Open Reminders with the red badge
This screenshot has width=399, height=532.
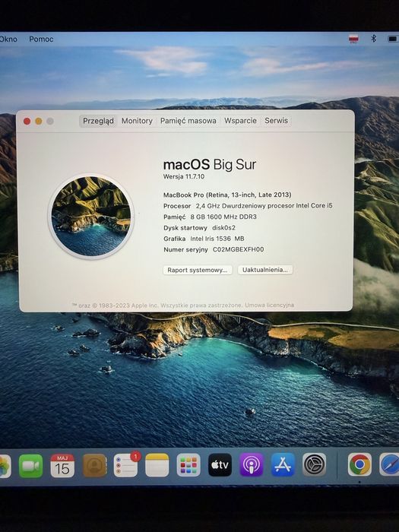coord(126,465)
